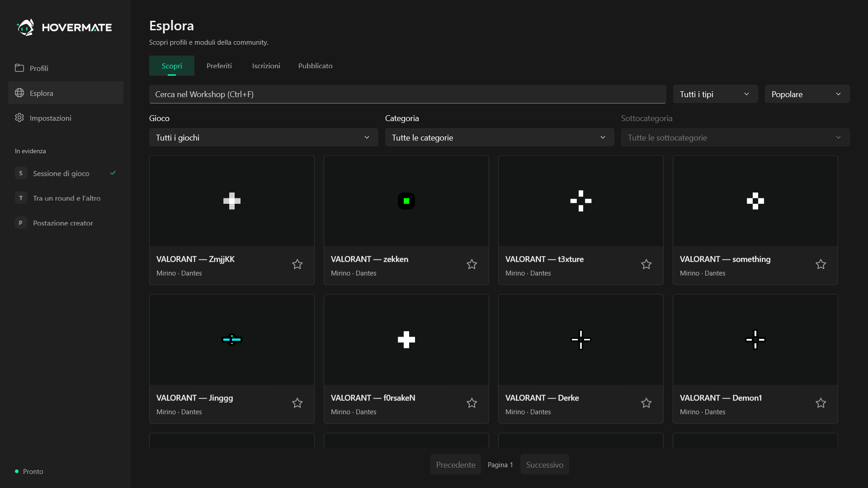The image size is (868, 488).
Task: Open the f0rsakeN plus crosshair preview
Action: [406, 340]
